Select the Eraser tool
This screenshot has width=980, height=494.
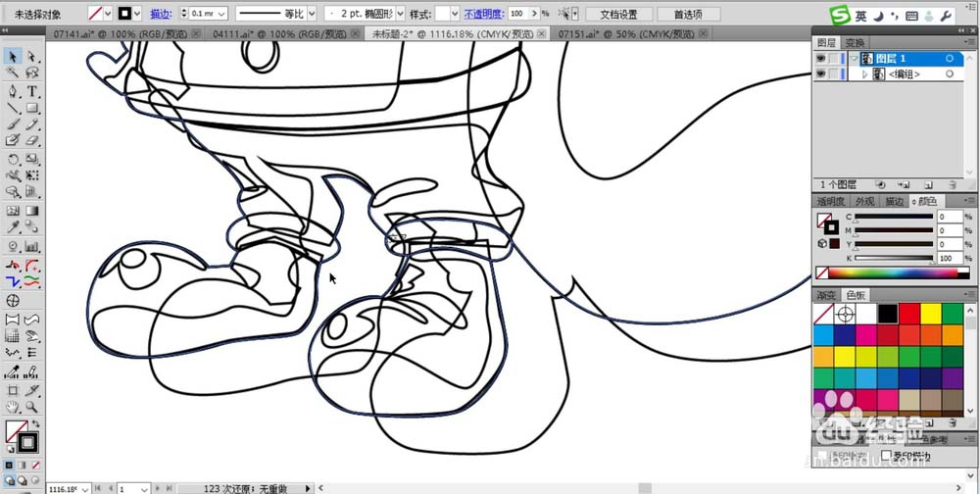pyautogui.click(x=31, y=141)
